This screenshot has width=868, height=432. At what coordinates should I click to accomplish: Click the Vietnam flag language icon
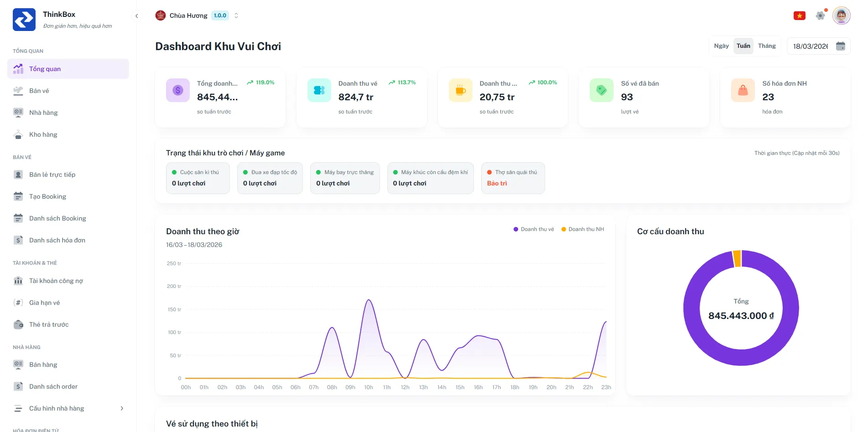pyautogui.click(x=799, y=15)
